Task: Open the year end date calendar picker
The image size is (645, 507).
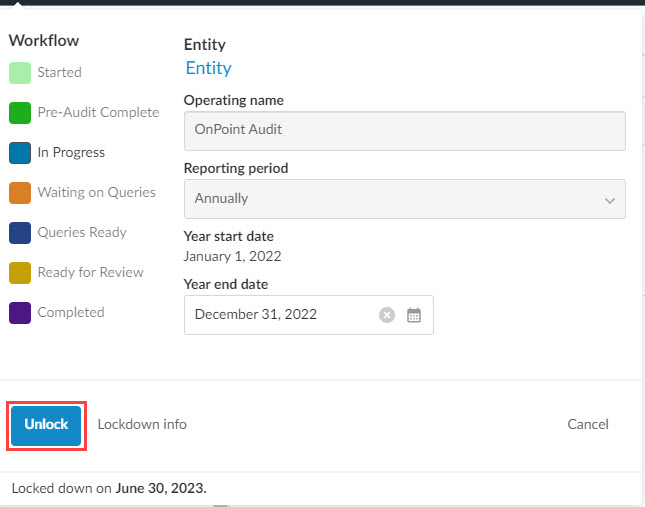Action: click(x=414, y=315)
